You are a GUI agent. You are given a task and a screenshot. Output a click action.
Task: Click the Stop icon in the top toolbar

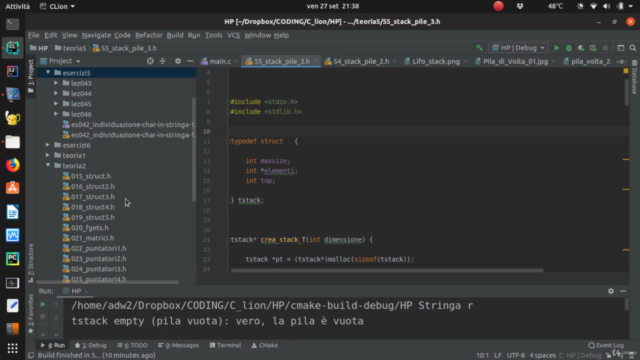(x=605, y=48)
